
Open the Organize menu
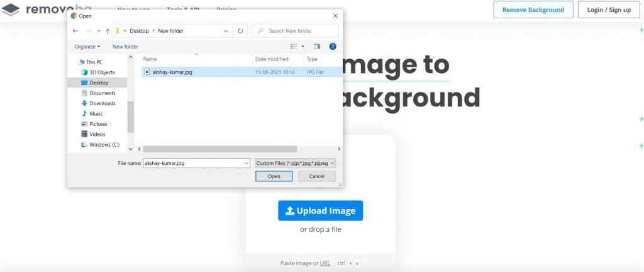click(x=87, y=47)
